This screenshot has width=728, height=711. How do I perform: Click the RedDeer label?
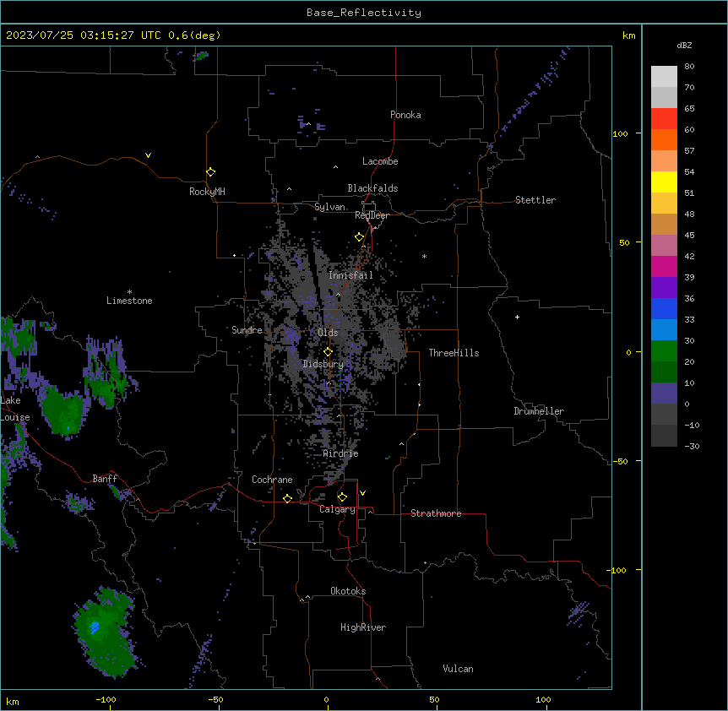click(372, 215)
